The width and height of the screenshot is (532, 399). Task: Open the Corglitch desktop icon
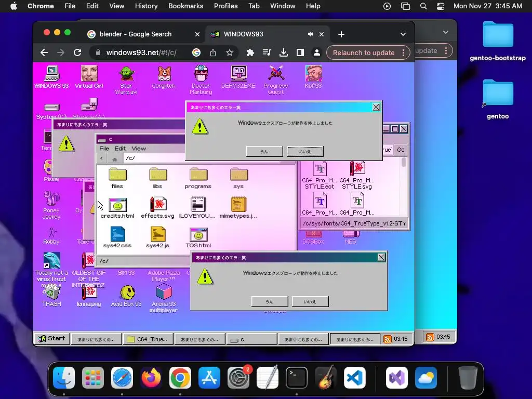point(164,77)
